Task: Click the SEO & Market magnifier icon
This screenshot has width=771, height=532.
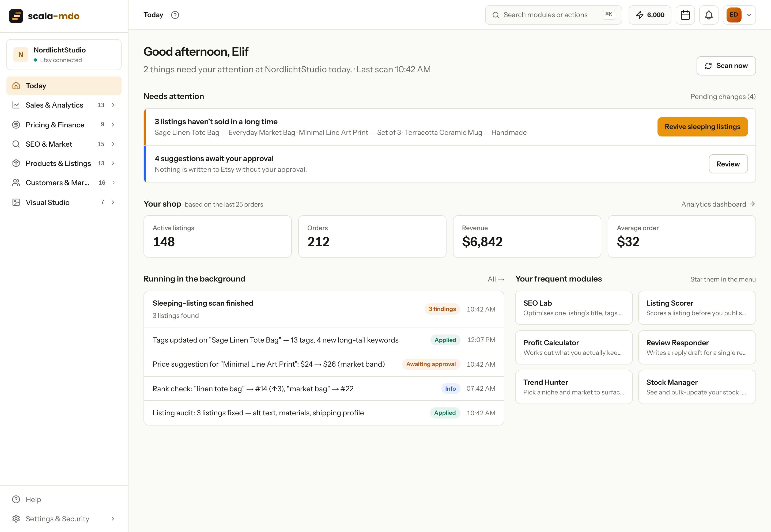Action: pos(16,144)
